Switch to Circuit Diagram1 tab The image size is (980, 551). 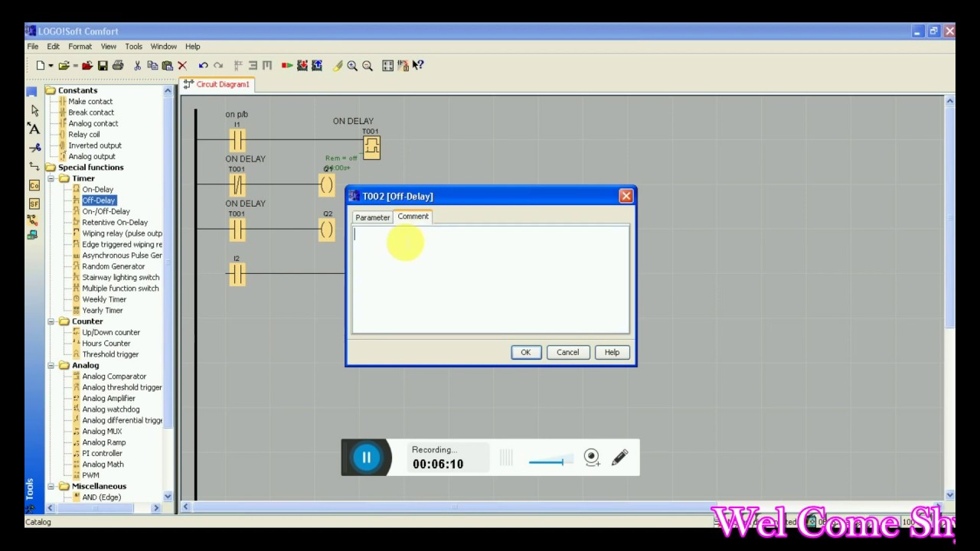217,84
